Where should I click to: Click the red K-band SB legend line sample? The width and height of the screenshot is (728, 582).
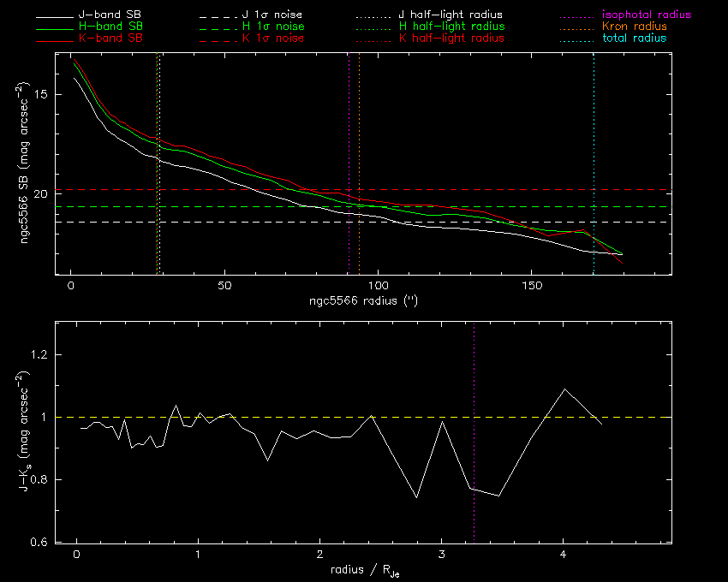tap(55, 39)
